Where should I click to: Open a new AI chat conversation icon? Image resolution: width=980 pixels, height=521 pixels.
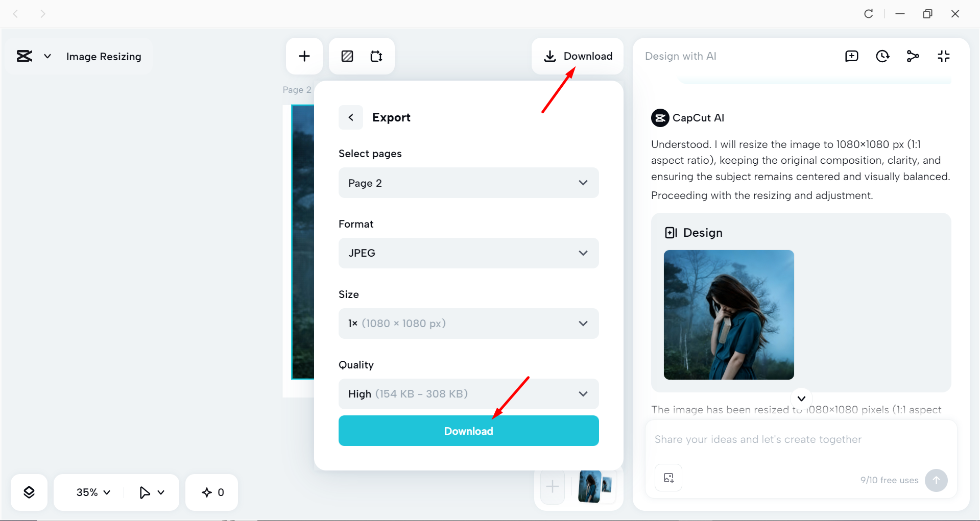coord(851,56)
